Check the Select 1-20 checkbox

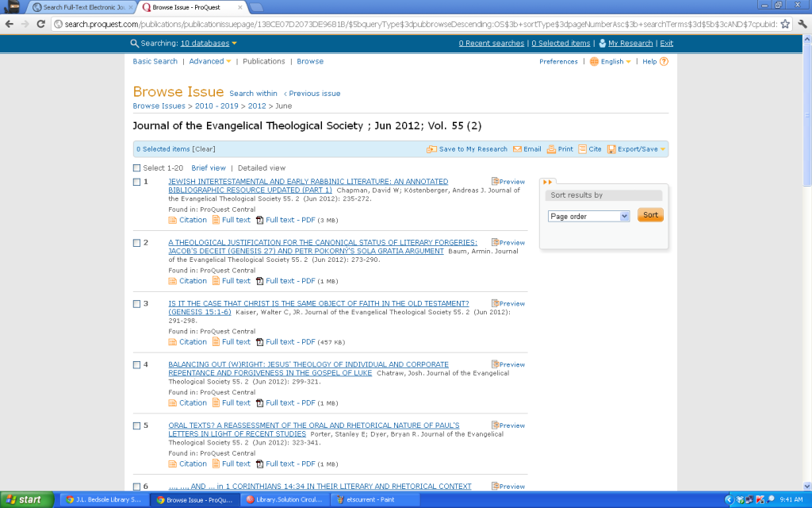pos(136,168)
